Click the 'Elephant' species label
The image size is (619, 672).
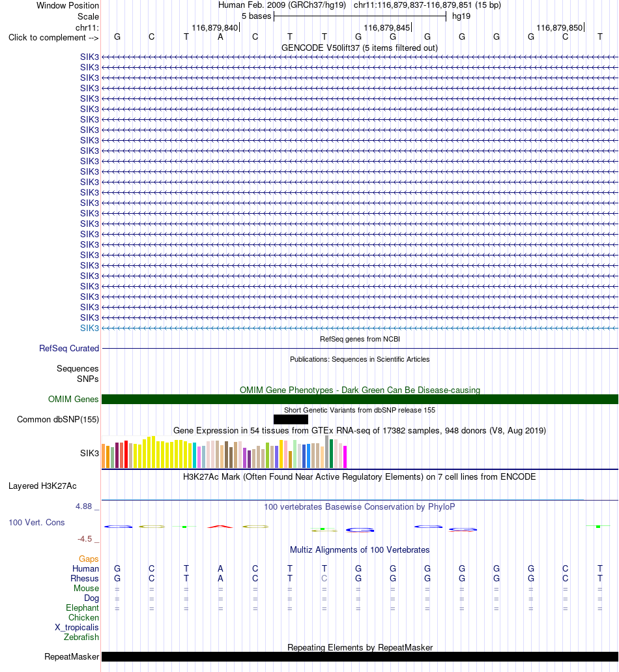82,607
